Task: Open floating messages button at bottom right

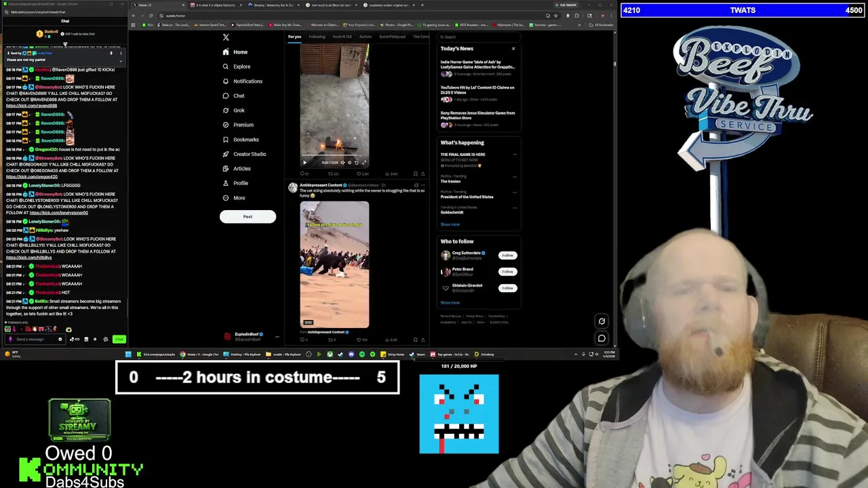Action: coord(601,338)
